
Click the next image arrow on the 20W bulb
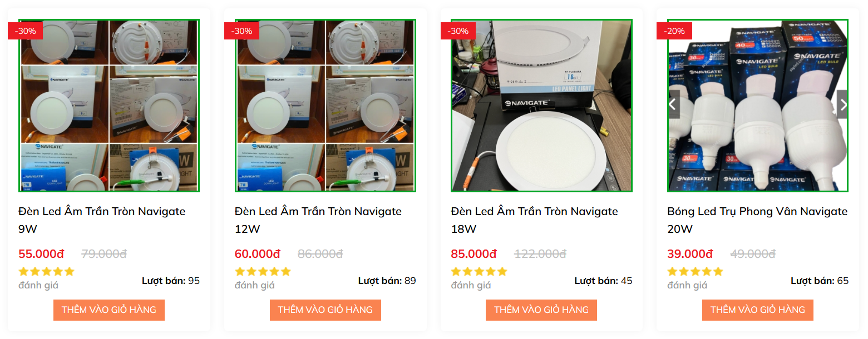coord(842,104)
